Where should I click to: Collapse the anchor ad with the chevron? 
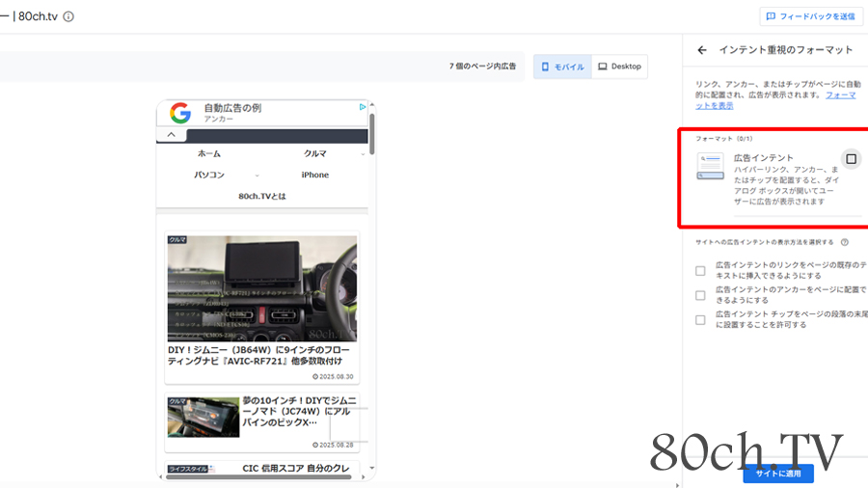(x=171, y=134)
